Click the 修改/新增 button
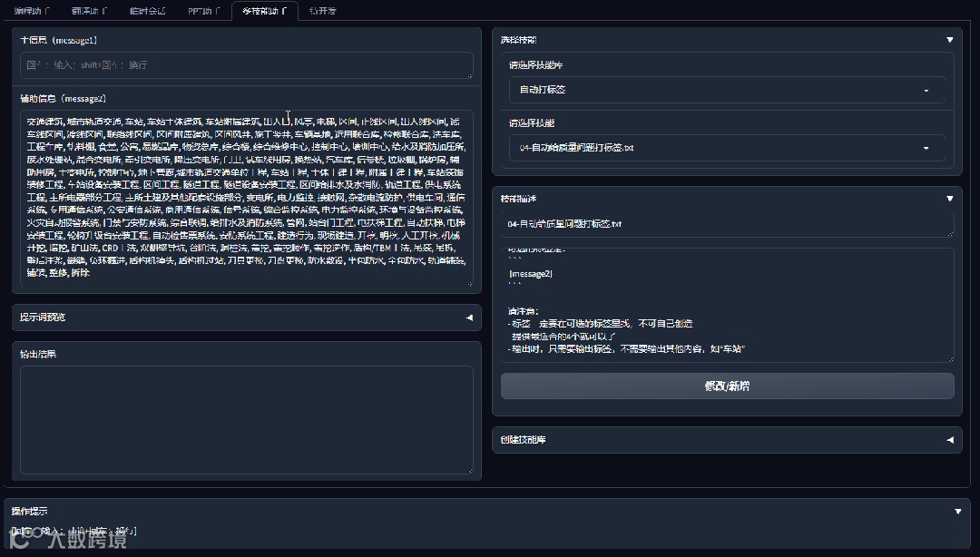This screenshot has width=980, height=557. coord(727,386)
